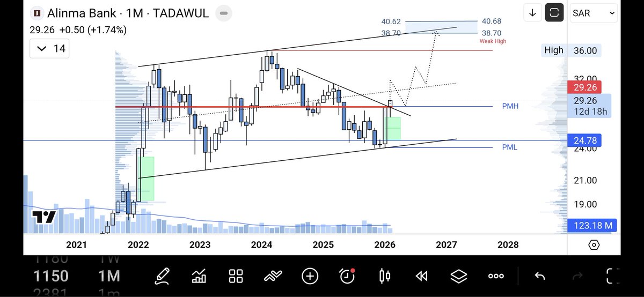Expand the indicators legend showing 14
The height and width of the screenshot is (297, 644).
click(x=48, y=49)
